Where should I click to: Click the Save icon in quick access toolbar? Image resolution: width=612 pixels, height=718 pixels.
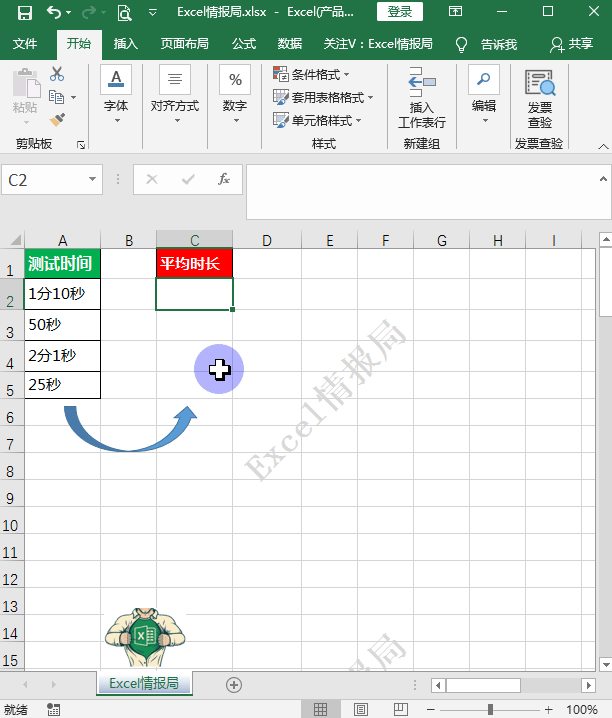pyautogui.click(x=24, y=12)
